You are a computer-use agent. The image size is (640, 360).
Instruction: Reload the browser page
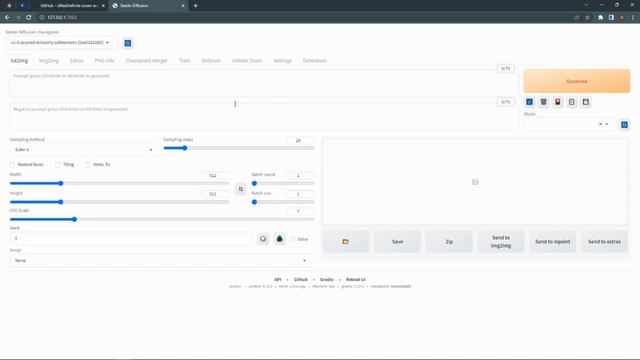29,17
